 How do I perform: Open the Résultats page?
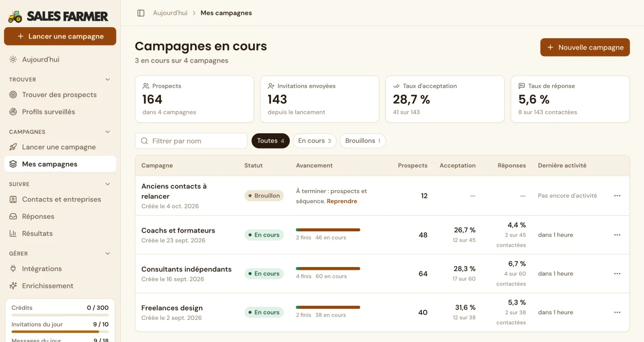point(60,234)
